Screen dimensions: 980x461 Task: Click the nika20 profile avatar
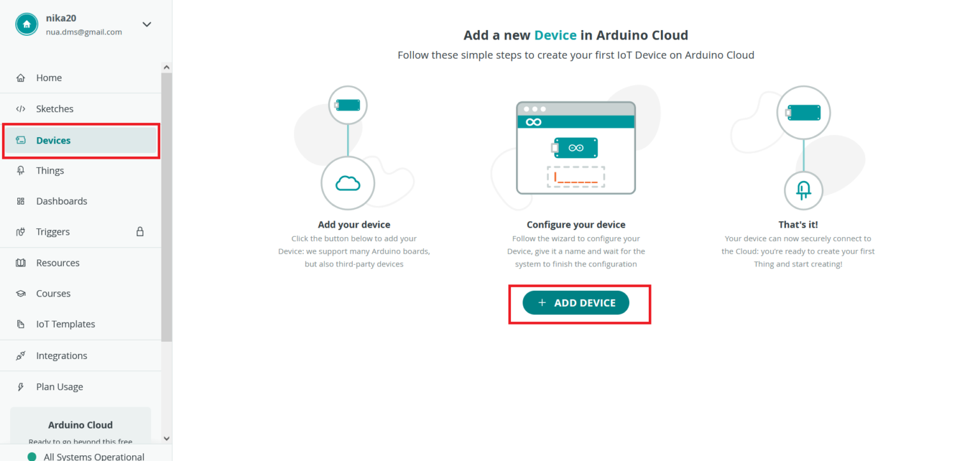tap(27, 24)
